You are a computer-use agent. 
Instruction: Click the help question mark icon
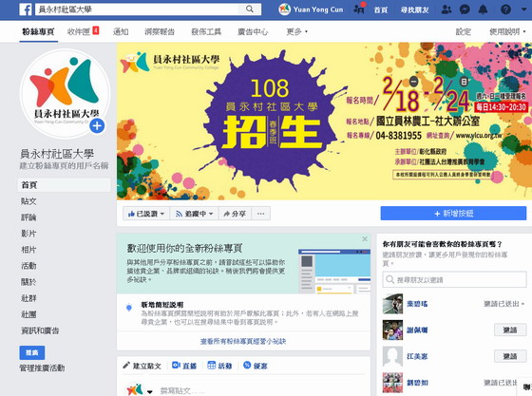click(x=505, y=9)
